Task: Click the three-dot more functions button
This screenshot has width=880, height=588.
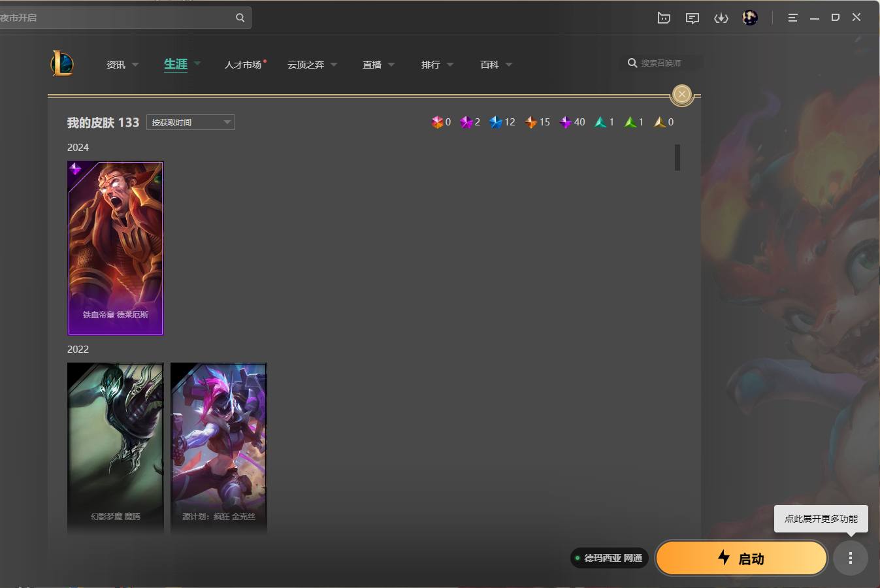Action: pyautogui.click(x=850, y=558)
